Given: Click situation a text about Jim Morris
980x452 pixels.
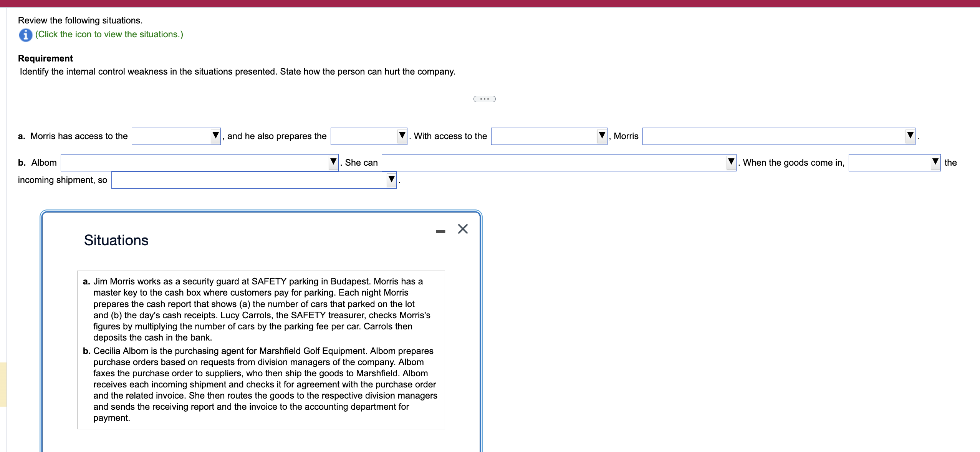Looking at the screenshot, I should click(257, 309).
